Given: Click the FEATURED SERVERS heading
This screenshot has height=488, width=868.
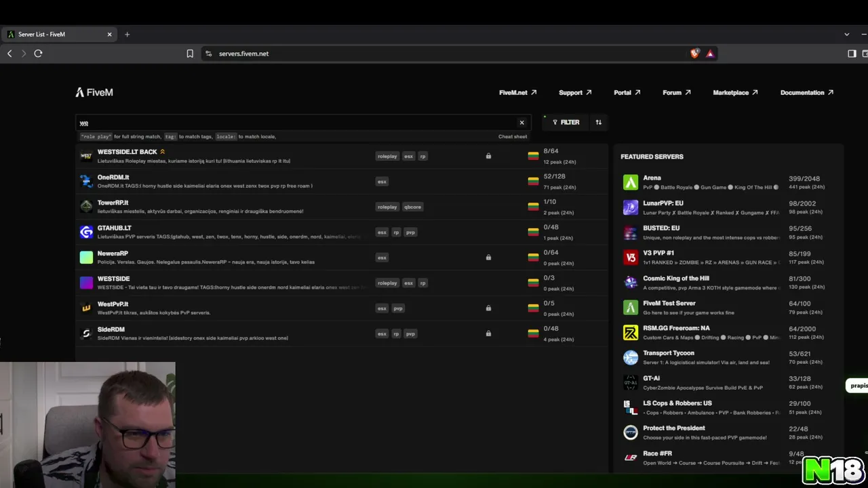Looking at the screenshot, I should (x=652, y=157).
